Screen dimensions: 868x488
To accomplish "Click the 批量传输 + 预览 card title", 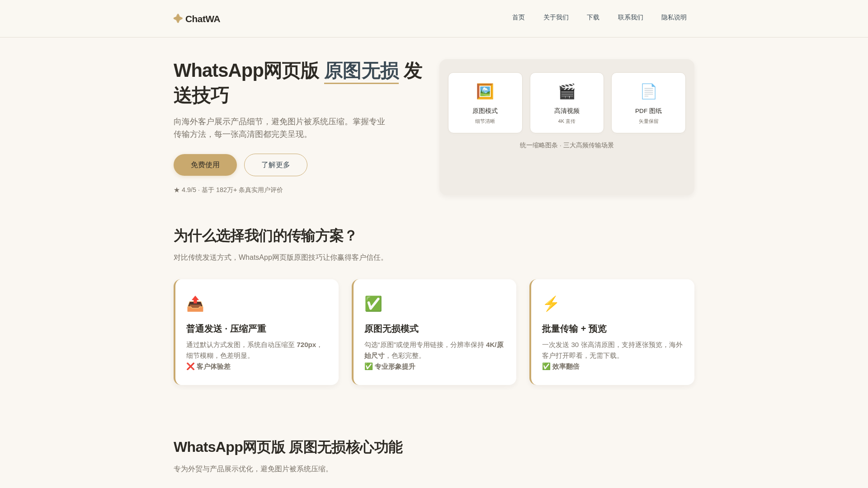I will (x=574, y=329).
